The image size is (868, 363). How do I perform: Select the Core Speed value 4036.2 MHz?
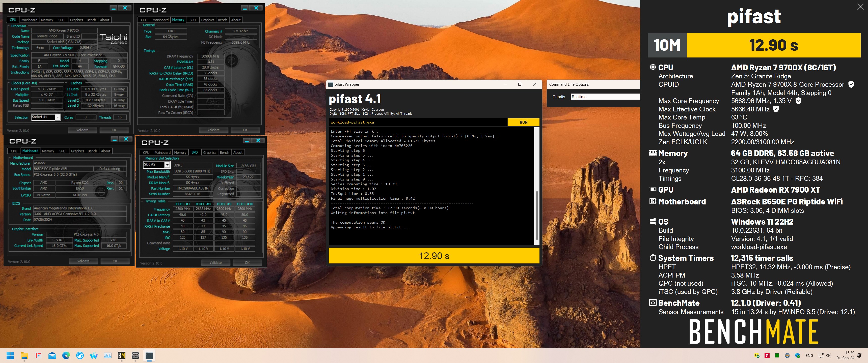47,89
